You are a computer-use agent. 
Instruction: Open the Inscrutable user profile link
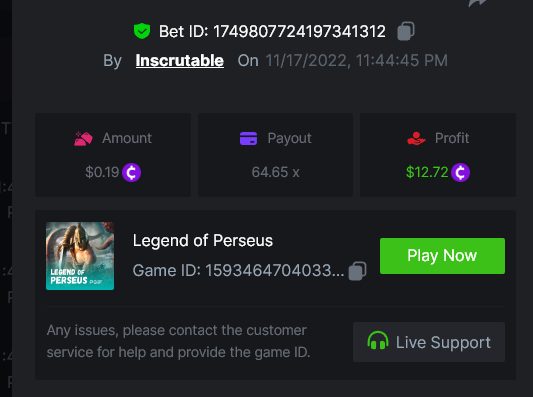tap(179, 61)
